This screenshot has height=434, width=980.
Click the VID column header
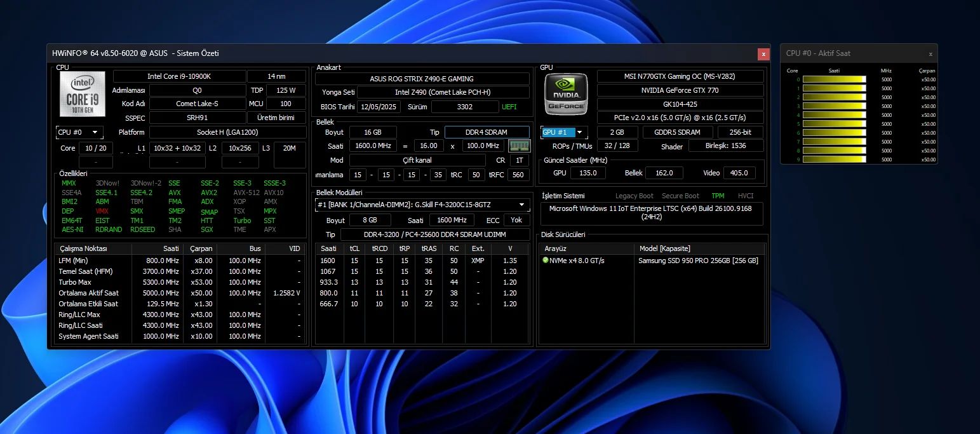click(285, 248)
